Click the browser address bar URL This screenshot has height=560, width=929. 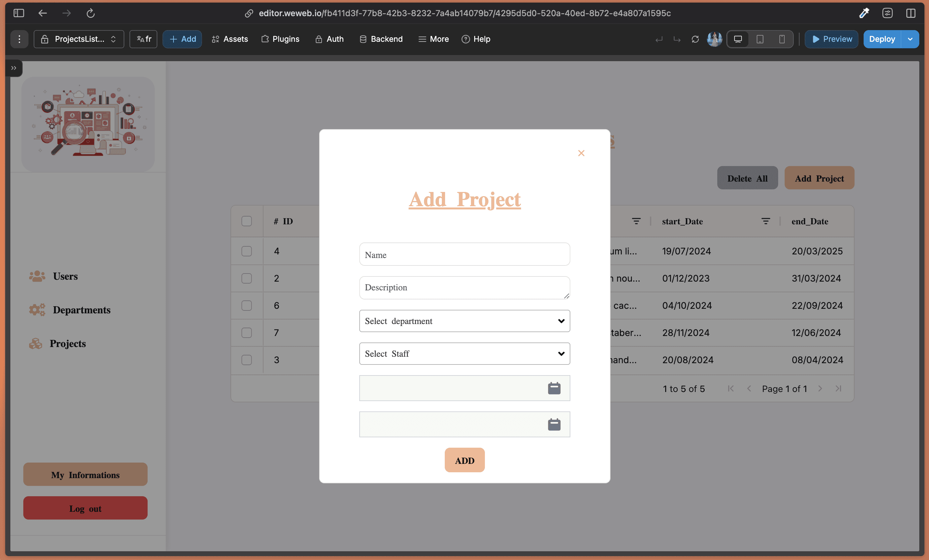click(464, 13)
